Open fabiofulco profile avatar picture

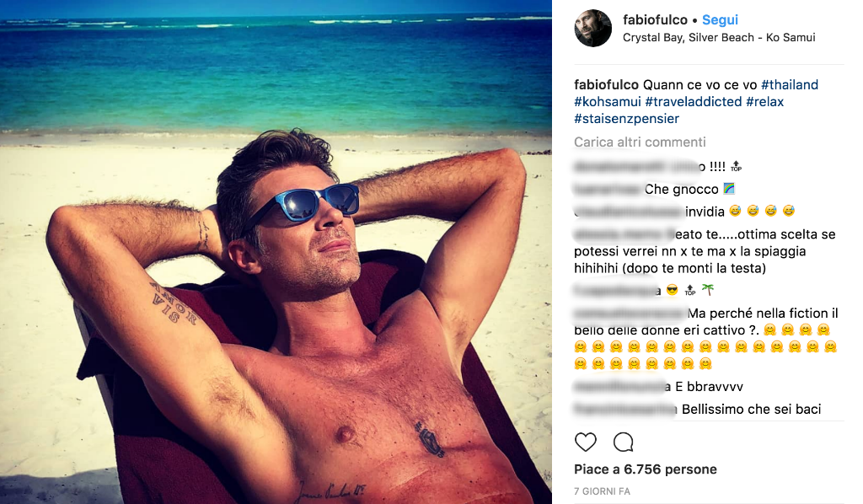pos(593,28)
